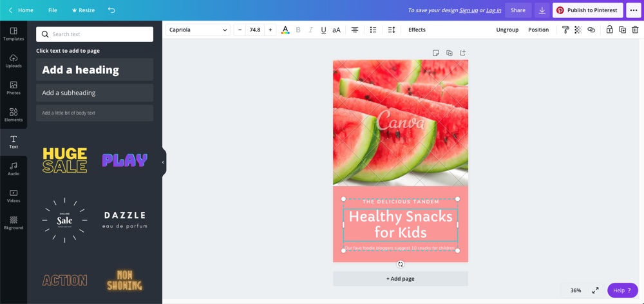Delete the selected element with trash icon
Viewport: 644px width, 304px height.
[x=635, y=30]
